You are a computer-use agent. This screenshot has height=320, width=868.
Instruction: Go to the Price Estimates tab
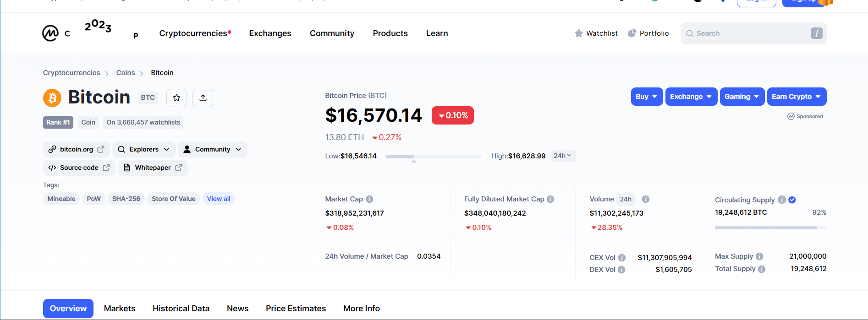click(296, 309)
